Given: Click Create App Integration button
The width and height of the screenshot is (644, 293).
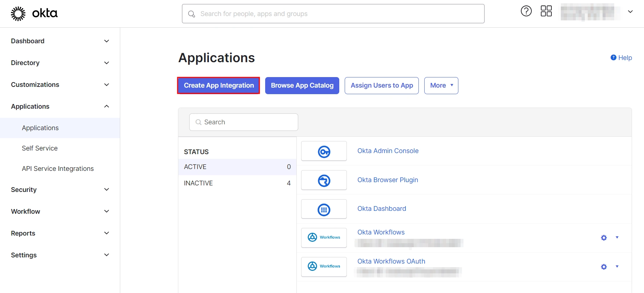Looking at the screenshot, I should coord(219,85).
